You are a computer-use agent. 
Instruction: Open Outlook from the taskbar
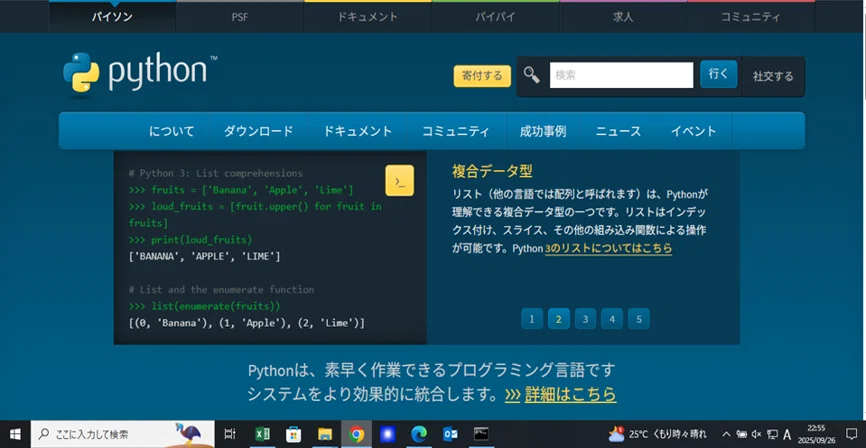point(451,435)
